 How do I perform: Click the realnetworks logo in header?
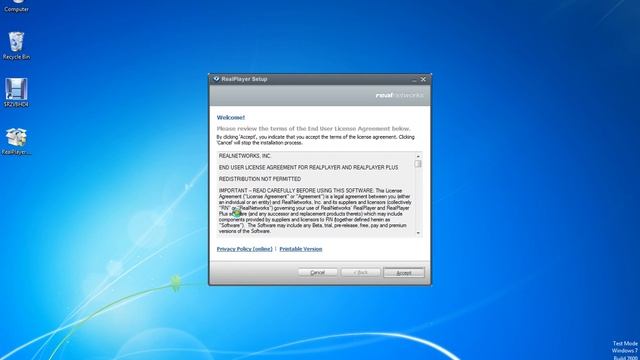coord(400,95)
